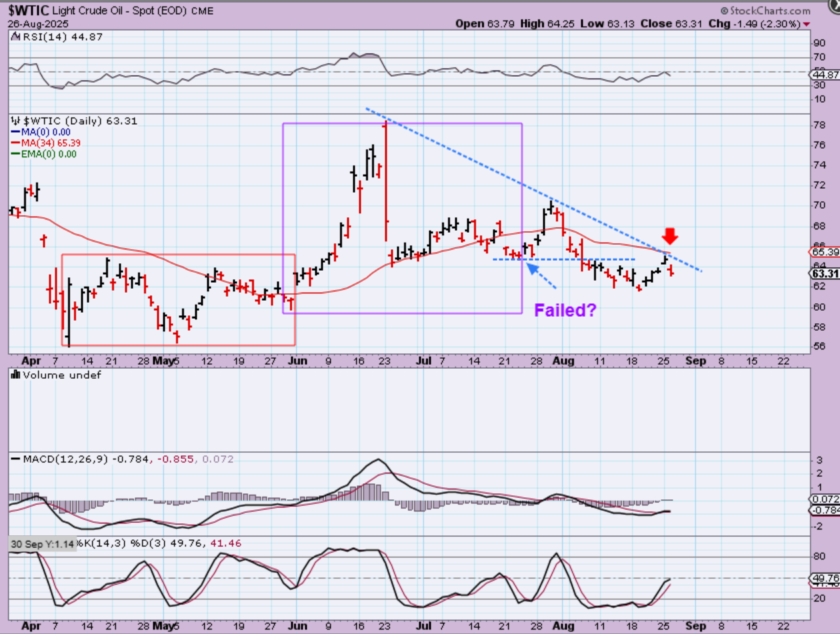Viewport: 840px width, 634px height.
Task: Click the red 65.39 moving average price tag
Action: click(824, 253)
